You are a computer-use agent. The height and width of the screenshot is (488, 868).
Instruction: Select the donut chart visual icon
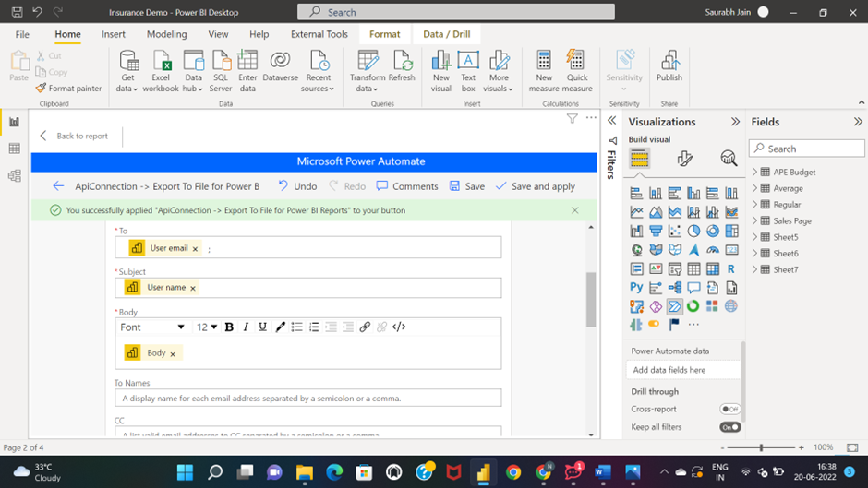(x=713, y=231)
